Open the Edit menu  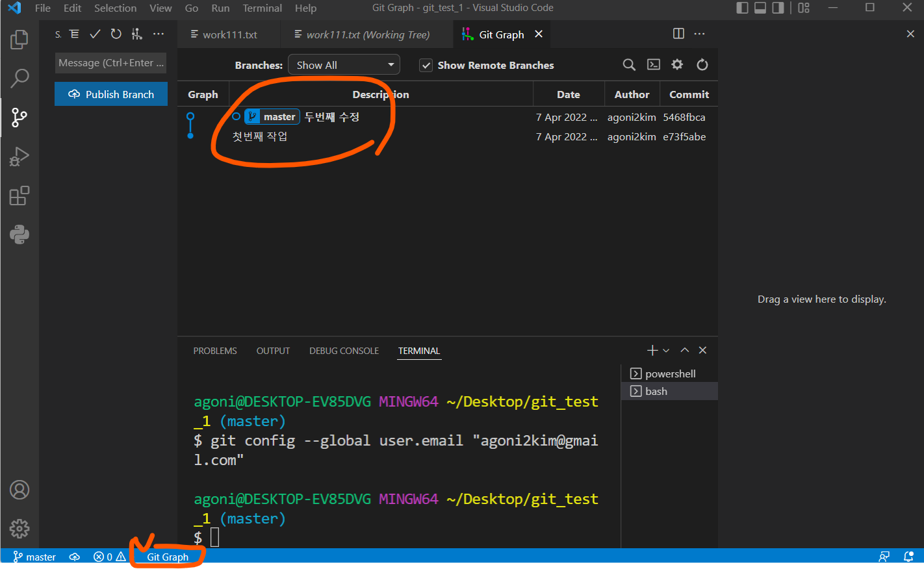72,8
